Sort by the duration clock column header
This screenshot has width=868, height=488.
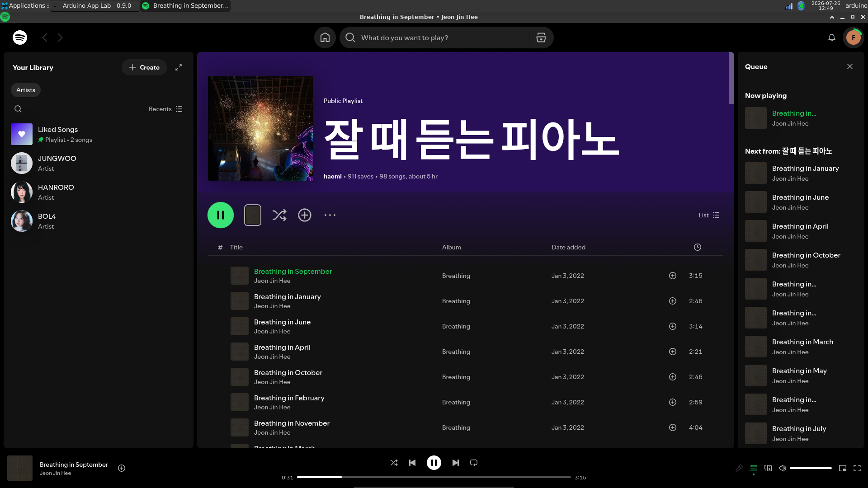pos(698,247)
